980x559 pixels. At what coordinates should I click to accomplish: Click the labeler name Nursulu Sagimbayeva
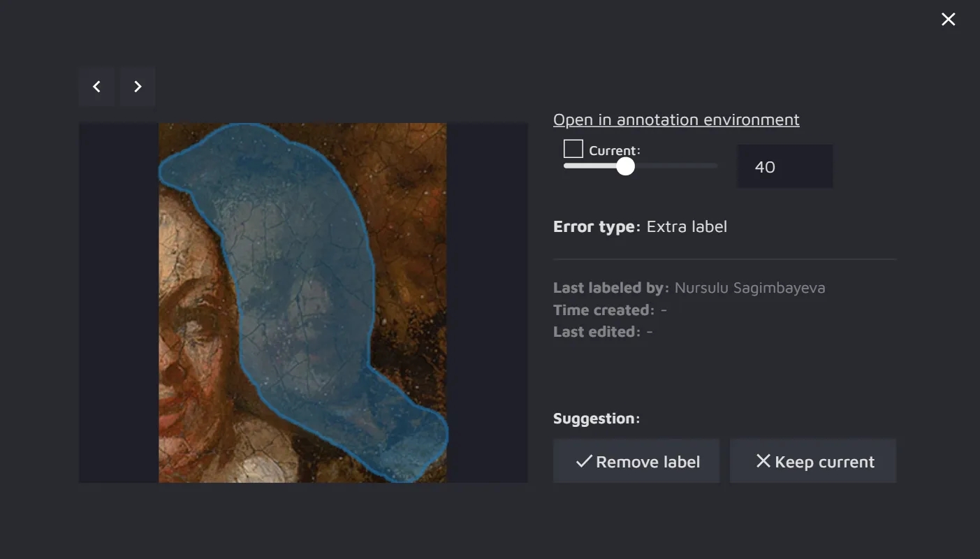[749, 288]
